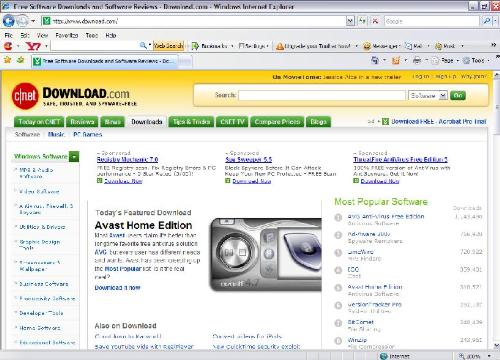Switch to the Today on CNET tab
Viewport: 500px width, 360px height.
pyautogui.click(x=39, y=122)
